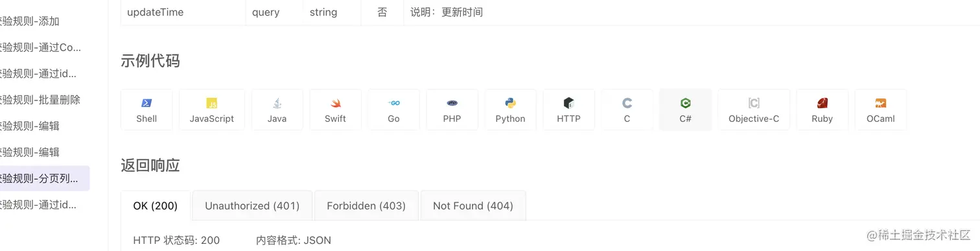The image size is (980, 251).
Task: Switch to the OK (200) response tab
Action: coord(156,206)
